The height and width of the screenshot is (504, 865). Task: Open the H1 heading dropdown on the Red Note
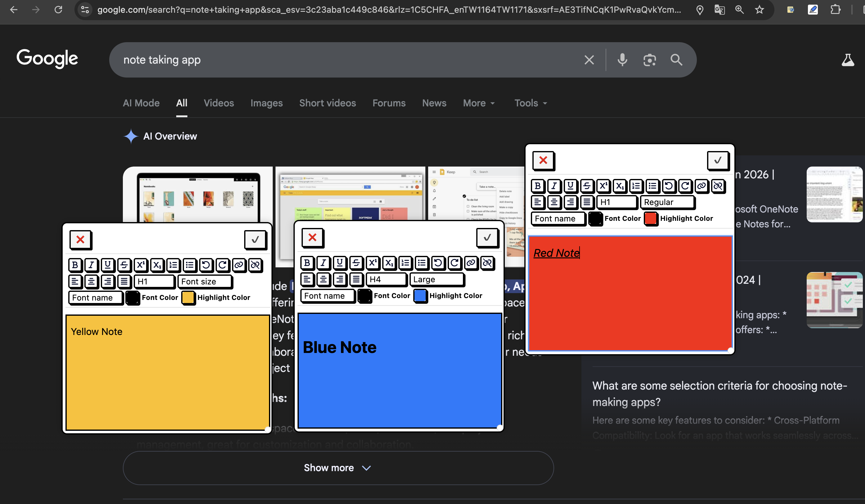[617, 202]
